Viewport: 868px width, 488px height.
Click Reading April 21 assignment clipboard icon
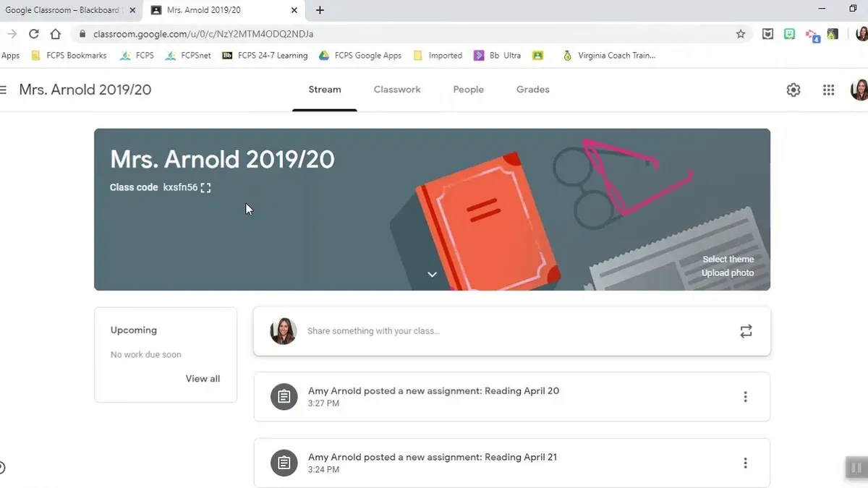[x=284, y=463]
